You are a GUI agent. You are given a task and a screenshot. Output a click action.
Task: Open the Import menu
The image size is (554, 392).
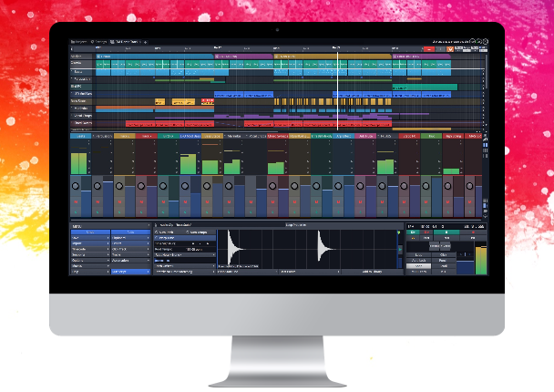(x=90, y=243)
